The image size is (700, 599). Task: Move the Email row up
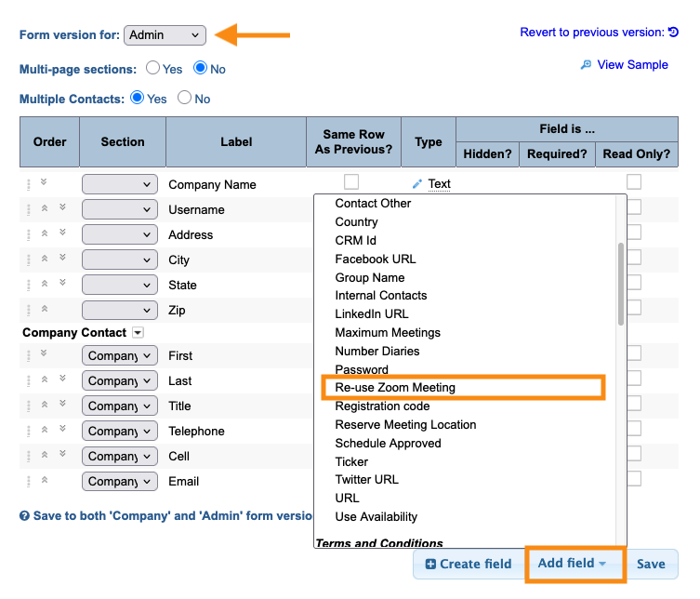[x=44, y=480]
